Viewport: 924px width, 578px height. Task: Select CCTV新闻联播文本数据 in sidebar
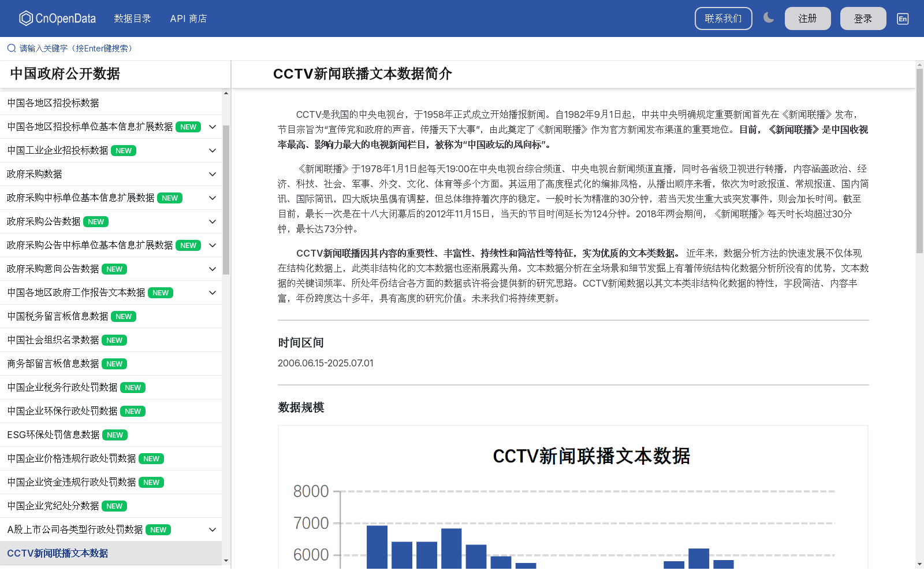click(111, 553)
